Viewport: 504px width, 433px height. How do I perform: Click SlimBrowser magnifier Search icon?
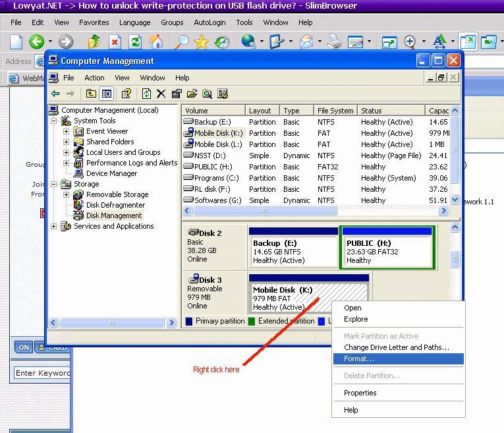182,42
